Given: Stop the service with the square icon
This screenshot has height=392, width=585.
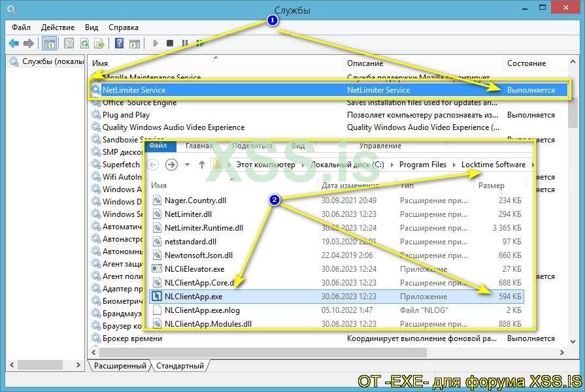Looking at the screenshot, I should tap(170, 43).
